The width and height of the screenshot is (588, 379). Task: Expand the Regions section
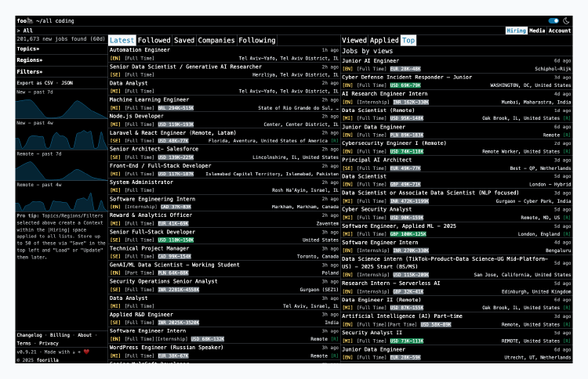click(29, 60)
